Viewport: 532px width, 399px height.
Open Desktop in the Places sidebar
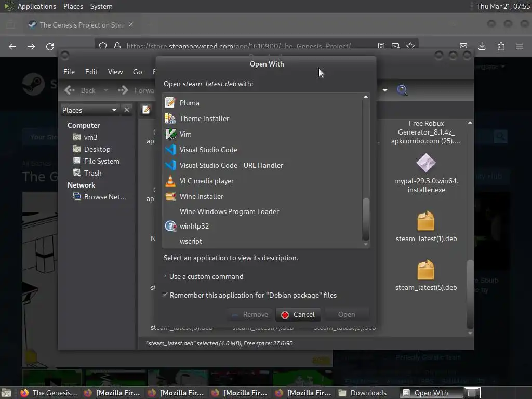tap(97, 149)
